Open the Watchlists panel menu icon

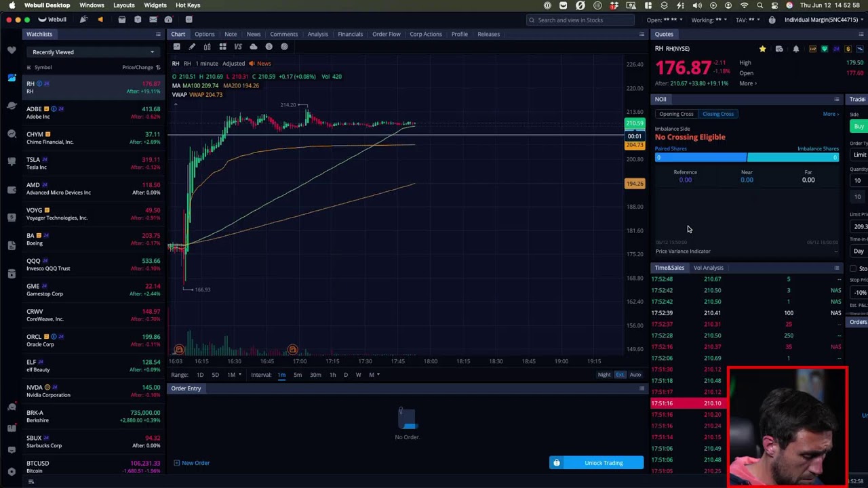[158, 34]
